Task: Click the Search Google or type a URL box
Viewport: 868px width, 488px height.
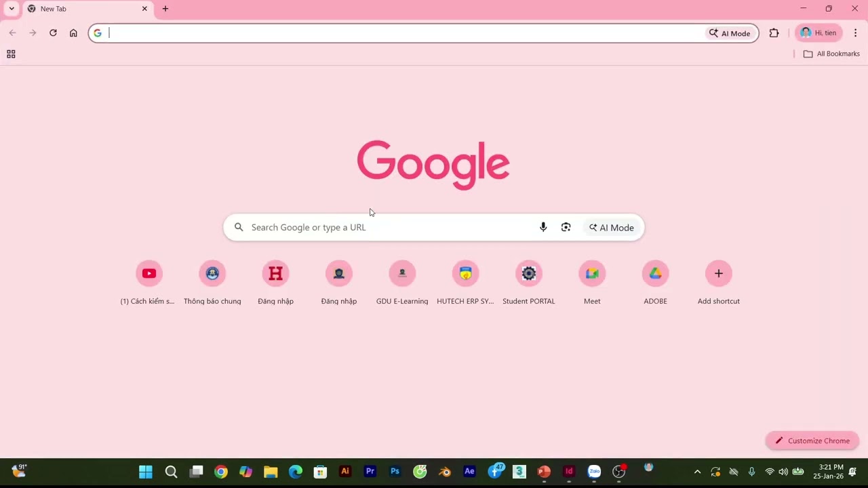Action: (434, 227)
